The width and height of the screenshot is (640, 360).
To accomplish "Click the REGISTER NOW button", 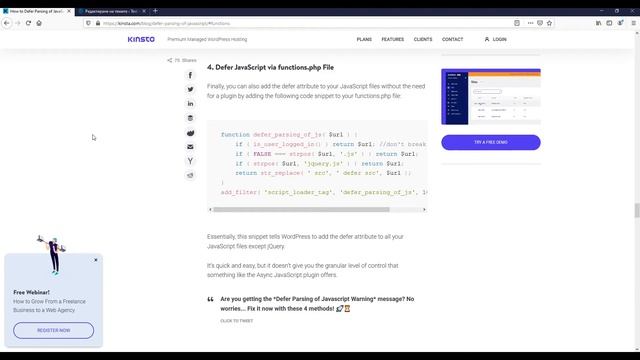I will [53, 330].
